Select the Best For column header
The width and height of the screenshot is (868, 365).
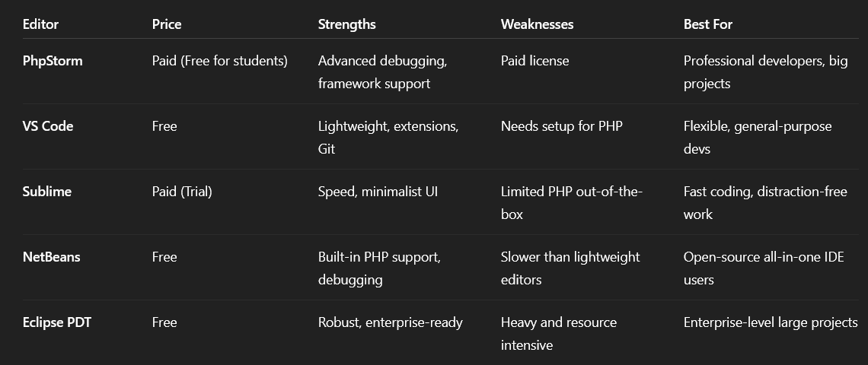click(707, 24)
